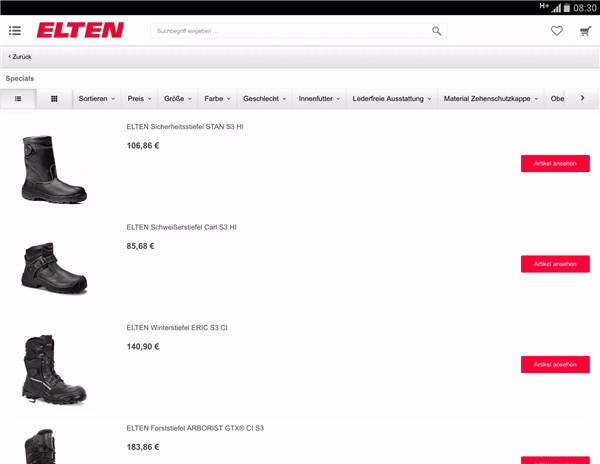The height and width of the screenshot is (464, 600).
Task: Tap the search magnifier icon
Action: pyautogui.click(x=436, y=31)
